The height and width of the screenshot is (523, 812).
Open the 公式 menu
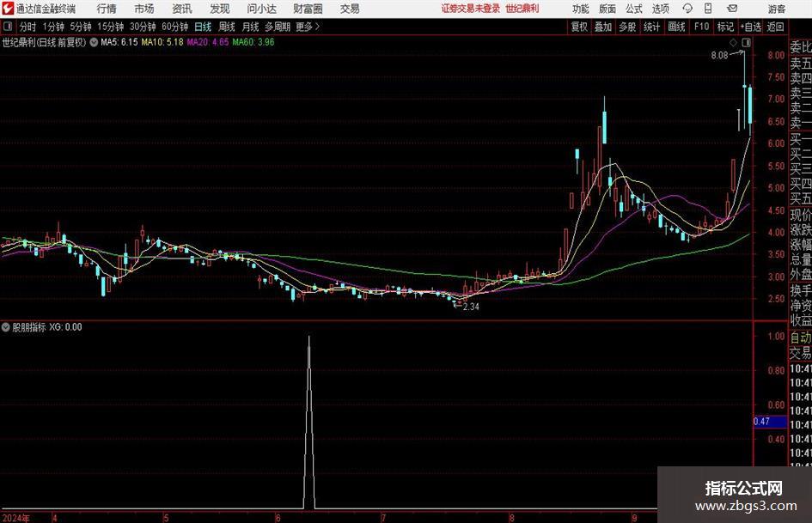tap(634, 9)
